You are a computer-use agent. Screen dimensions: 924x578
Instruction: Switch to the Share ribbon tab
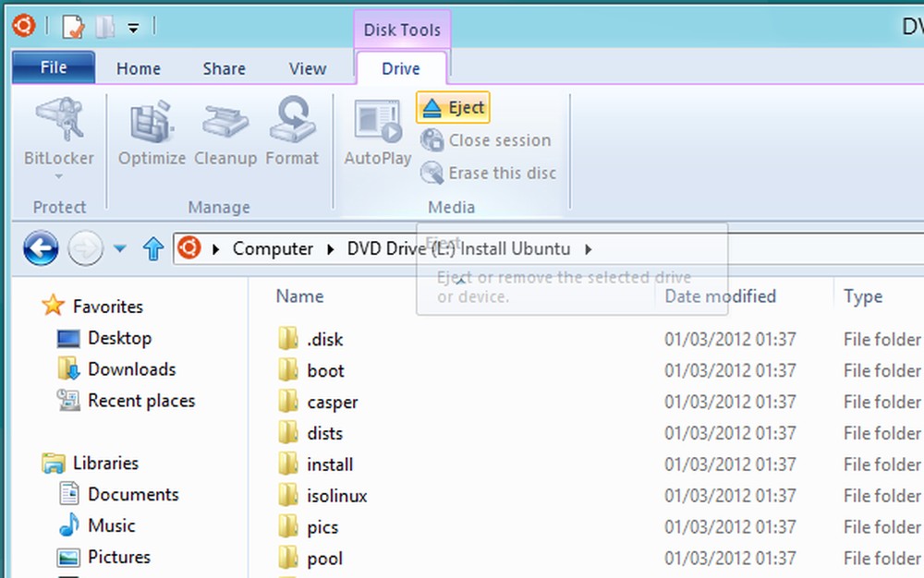pyautogui.click(x=224, y=67)
